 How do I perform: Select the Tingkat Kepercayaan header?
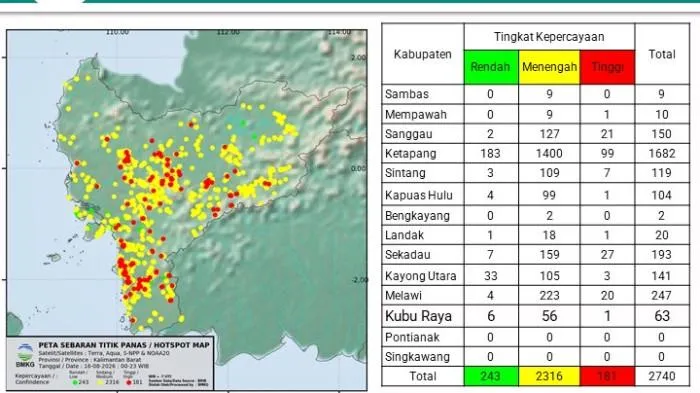[x=549, y=37]
